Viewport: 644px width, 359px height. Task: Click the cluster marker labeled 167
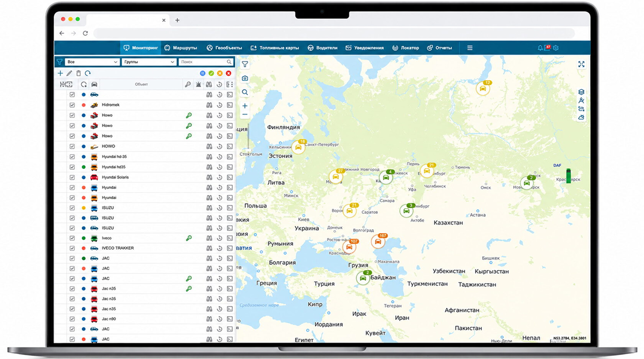click(378, 241)
